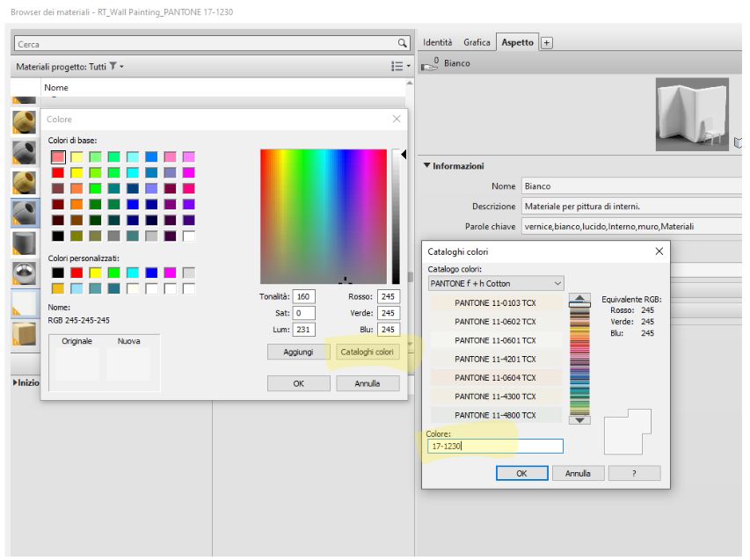Collapse the Informazioni section
This screenshot has height=560, width=750.
(x=427, y=165)
